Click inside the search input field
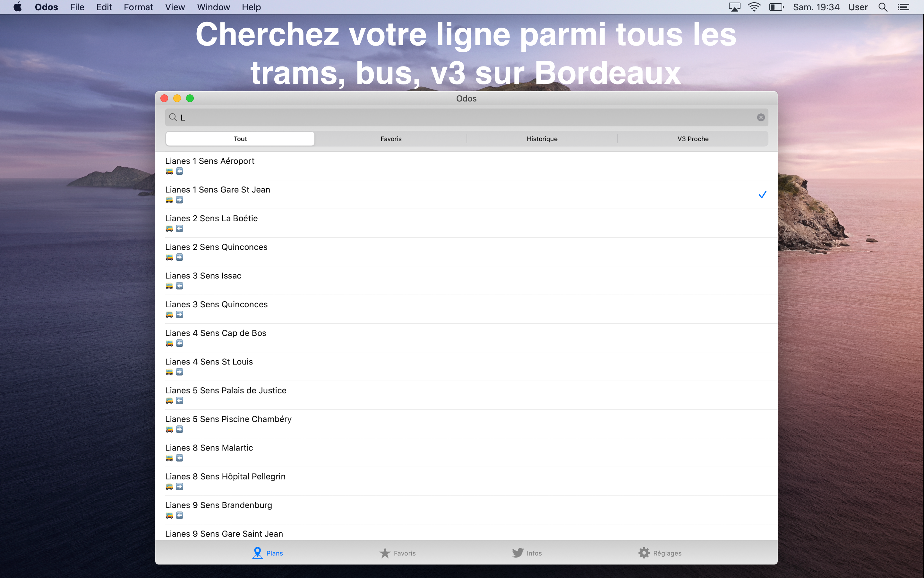 (x=466, y=117)
